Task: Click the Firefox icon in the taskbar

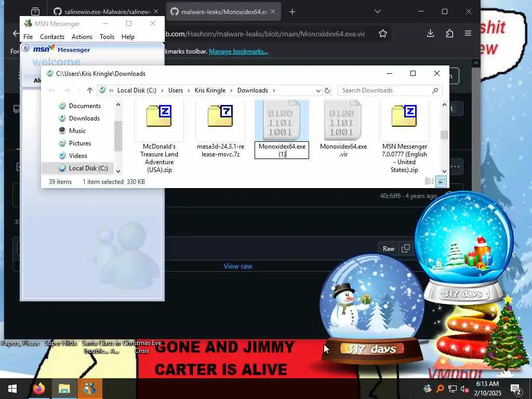Action: pos(39,389)
